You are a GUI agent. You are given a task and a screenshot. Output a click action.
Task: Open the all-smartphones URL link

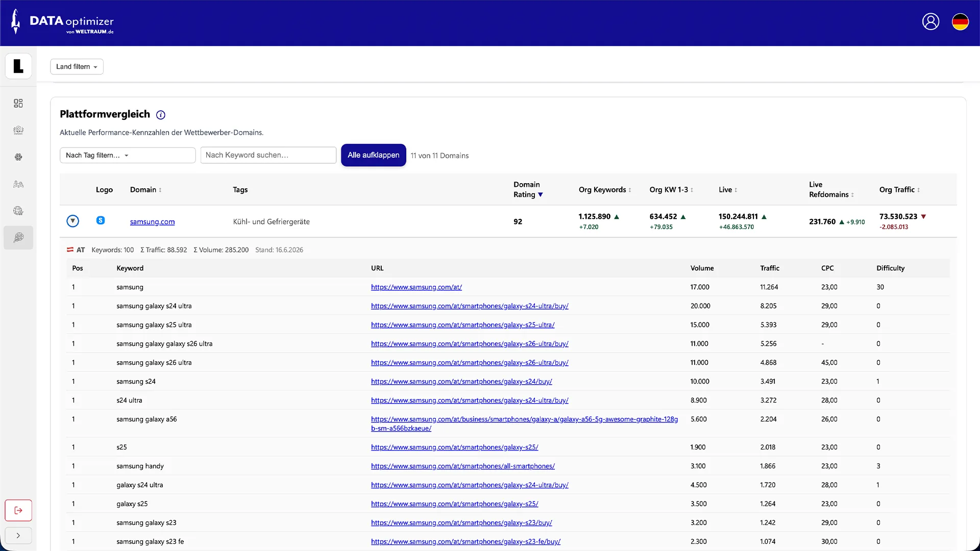point(463,466)
